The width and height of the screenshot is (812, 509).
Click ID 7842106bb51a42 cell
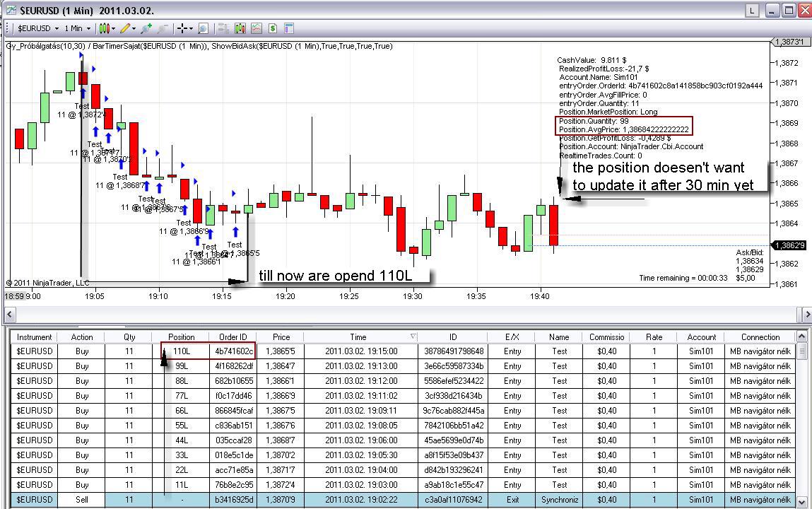tap(454, 425)
